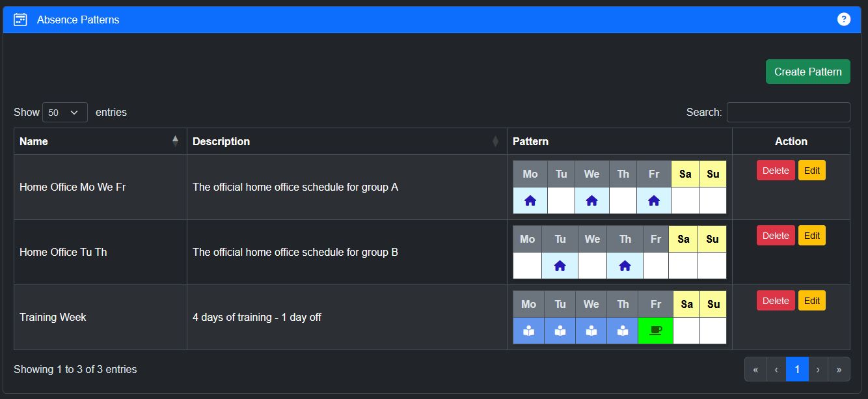
Task: Click Thursday home icon in Home Office Tu Th
Action: point(625,266)
